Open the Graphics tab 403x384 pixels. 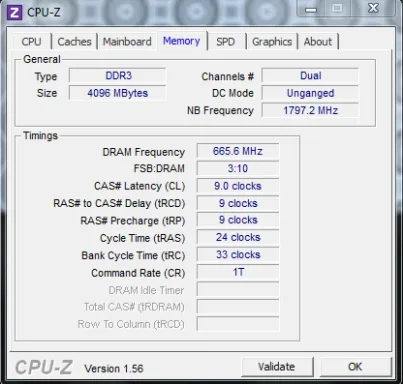(x=272, y=42)
